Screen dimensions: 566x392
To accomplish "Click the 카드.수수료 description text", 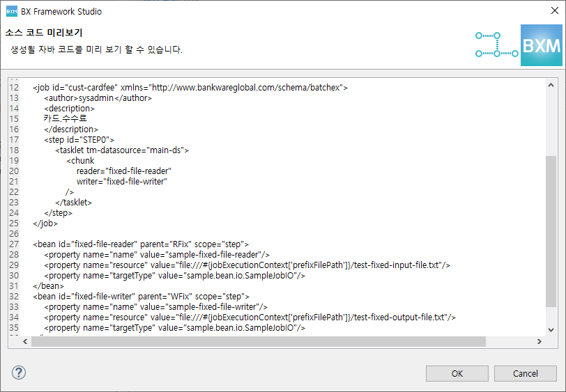I will point(66,119).
